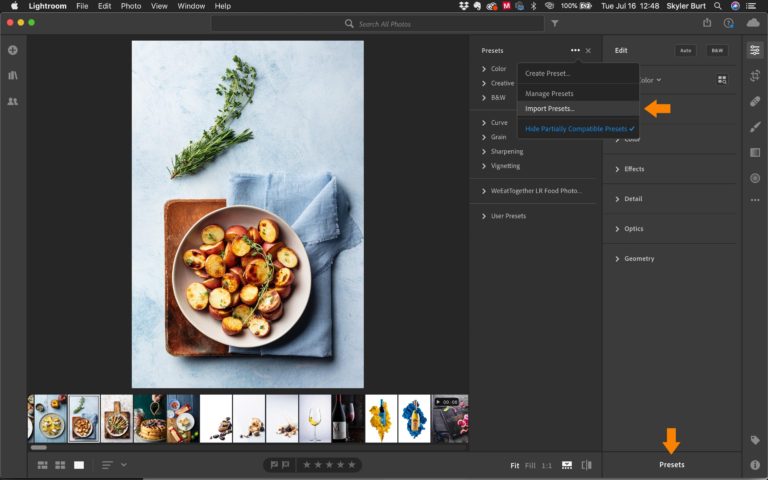Toggle Hide Partially Compatible Presets option
The width and height of the screenshot is (768, 480).
[x=579, y=129]
